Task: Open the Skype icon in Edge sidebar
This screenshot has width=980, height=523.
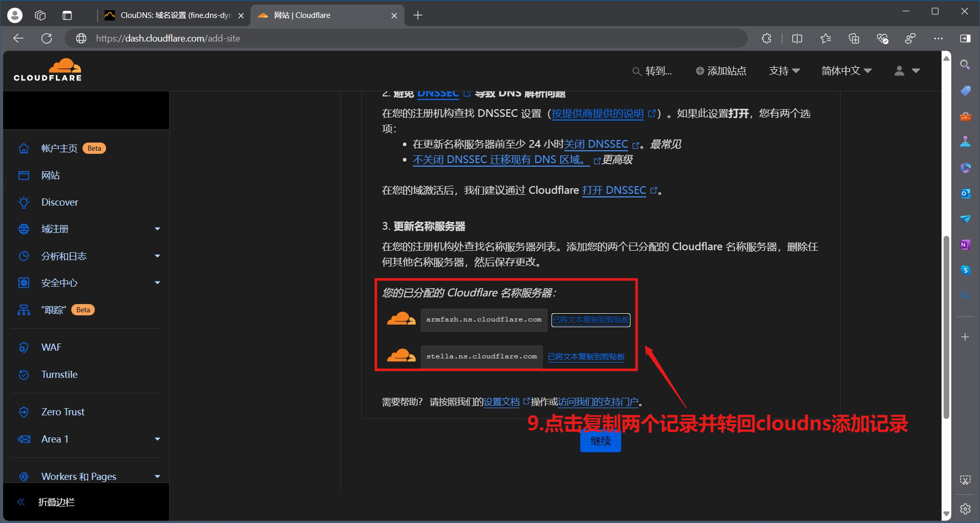Action: 965,270
